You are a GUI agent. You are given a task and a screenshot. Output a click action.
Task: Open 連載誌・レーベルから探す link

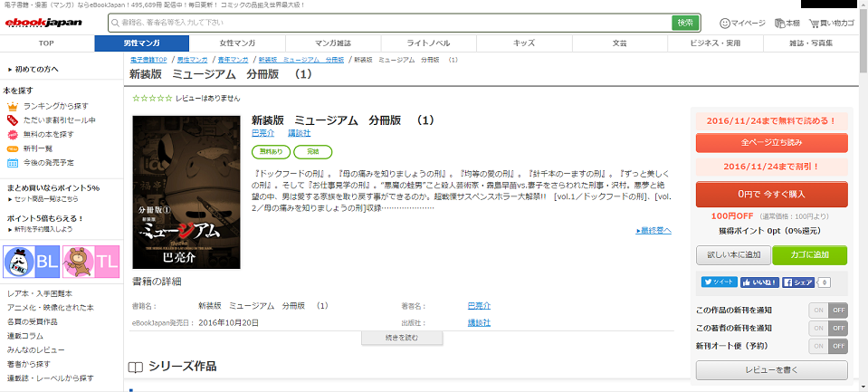pos(51,378)
